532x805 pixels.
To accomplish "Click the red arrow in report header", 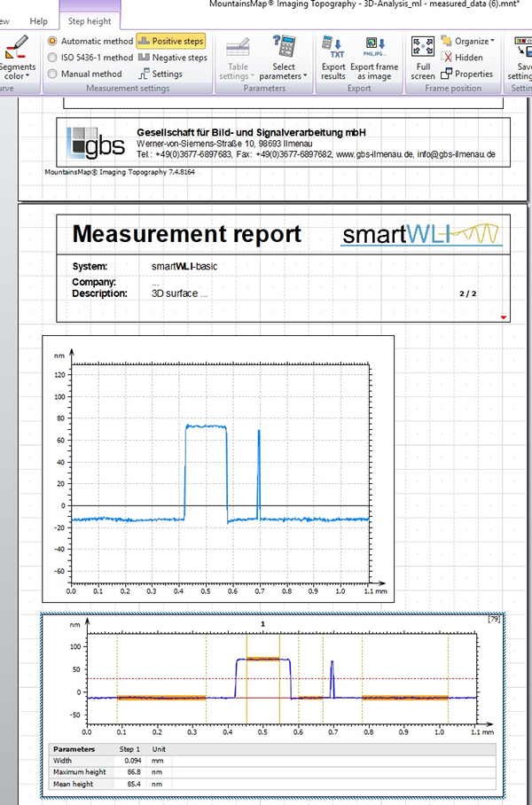I will coord(504,317).
